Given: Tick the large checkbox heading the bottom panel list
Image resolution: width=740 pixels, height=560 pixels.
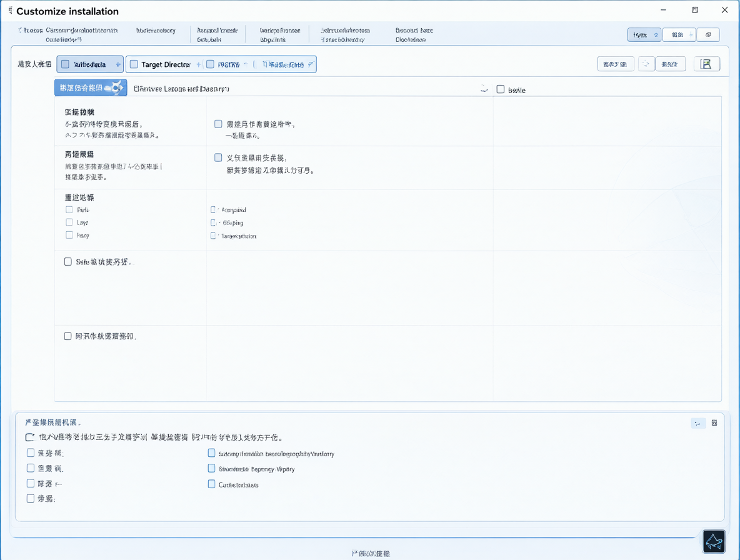Looking at the screenshot, I should [x=30, y=437].
